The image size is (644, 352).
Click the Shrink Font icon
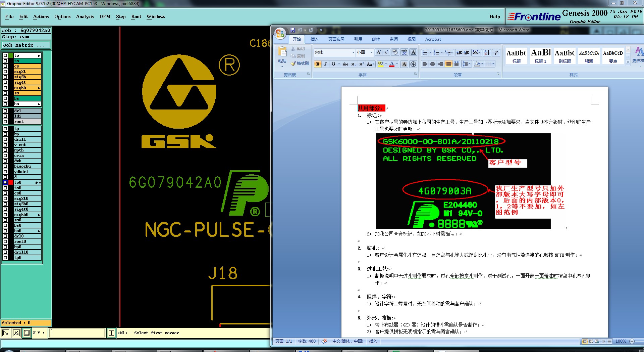coord(386,52)
